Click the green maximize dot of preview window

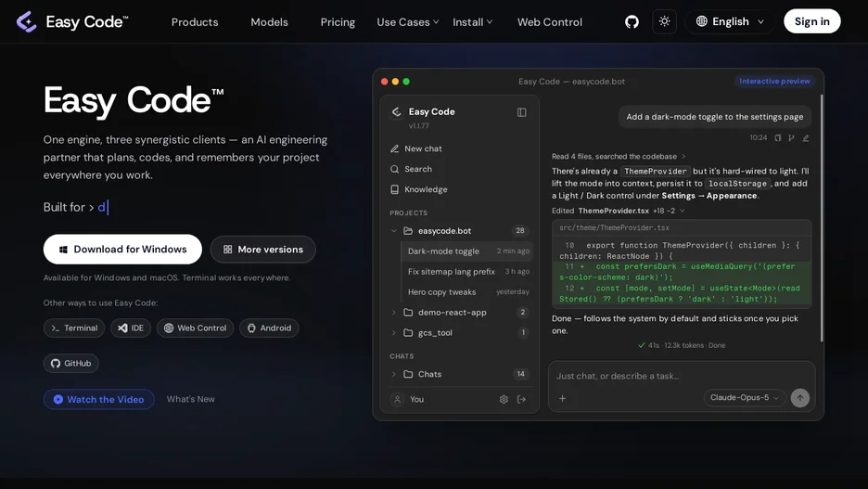point(406,82)
